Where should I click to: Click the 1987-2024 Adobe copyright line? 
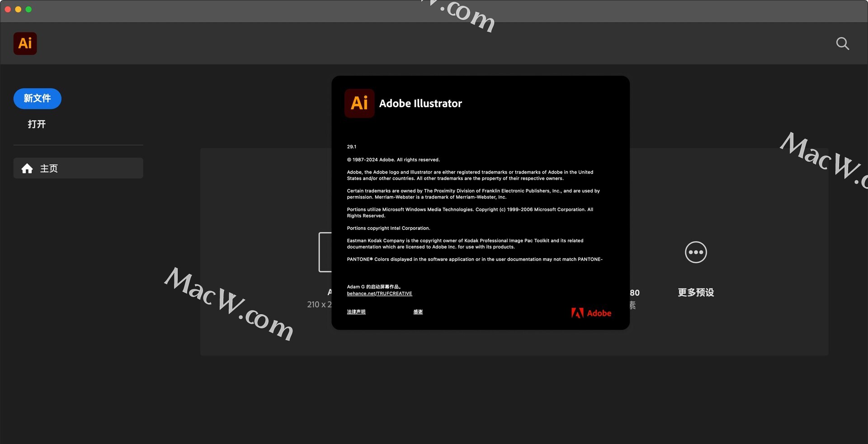tap(393, 160)
